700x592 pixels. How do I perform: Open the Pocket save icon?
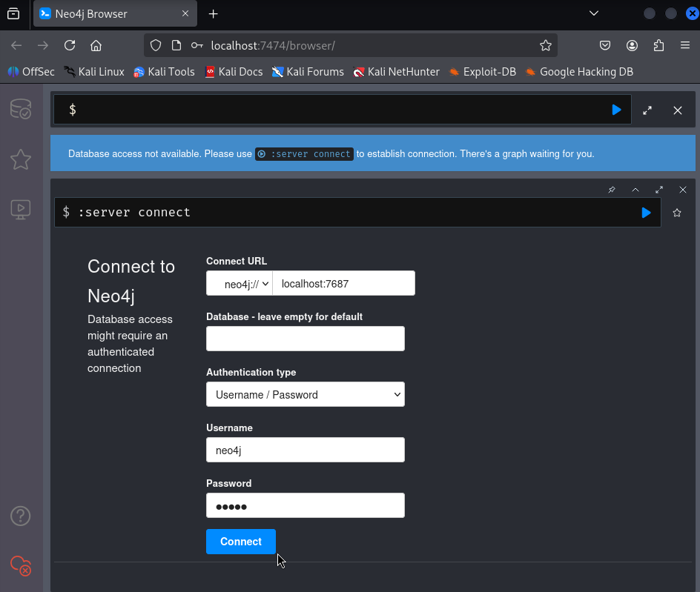605,45
